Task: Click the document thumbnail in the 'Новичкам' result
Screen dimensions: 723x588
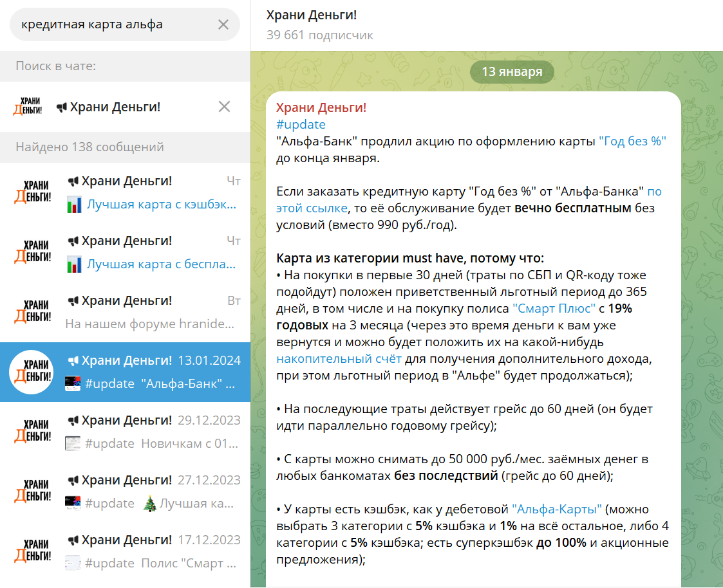Action: coord(73,444)
